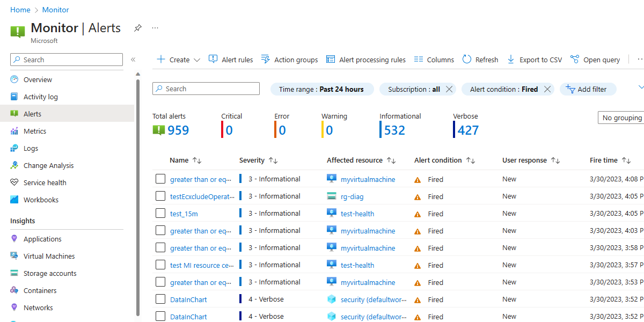644x322 pixels.
Task: Click the Columns toolbar button
Action: click(x=434, y=60)
